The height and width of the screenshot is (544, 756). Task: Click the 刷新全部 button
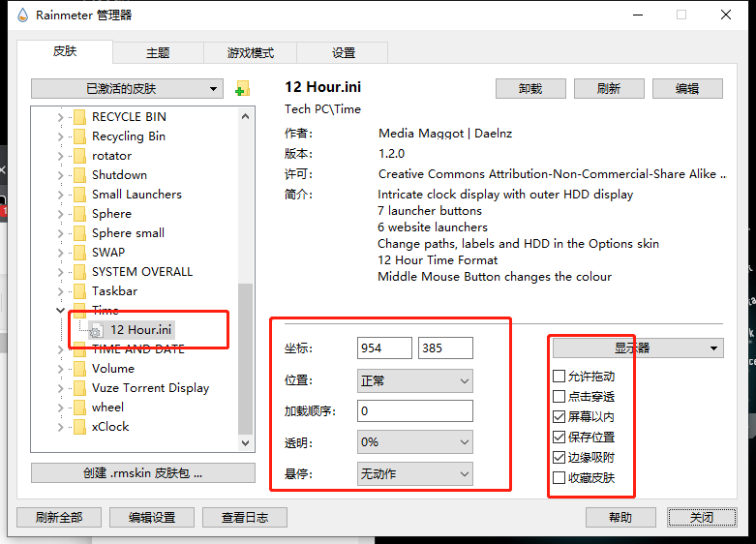[59, 518]
